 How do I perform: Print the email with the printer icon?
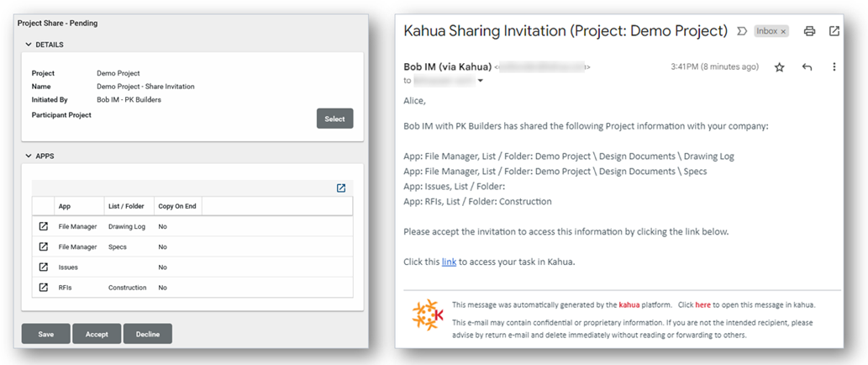[x=809, y=31]
